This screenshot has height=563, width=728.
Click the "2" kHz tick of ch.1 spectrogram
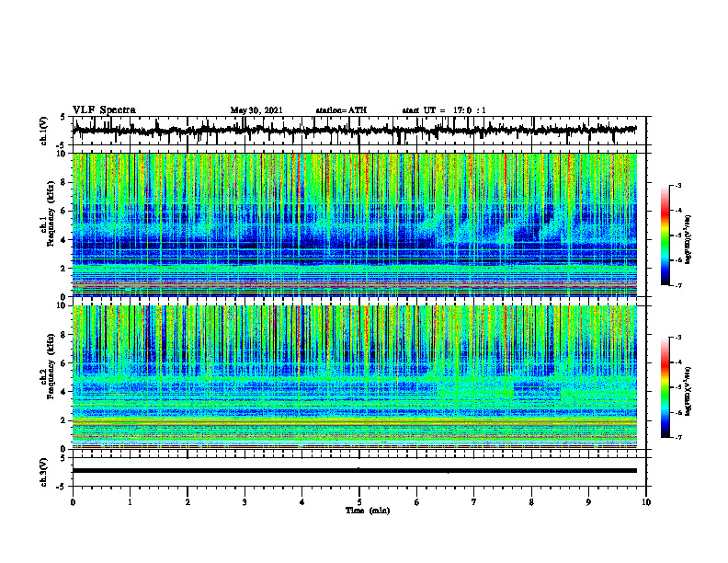(64, 268)
